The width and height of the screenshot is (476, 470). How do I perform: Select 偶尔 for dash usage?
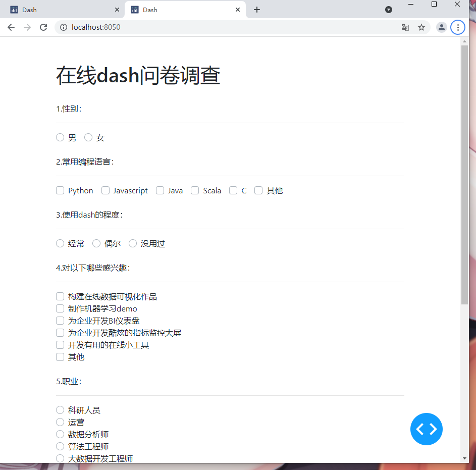tap(96, 243)
